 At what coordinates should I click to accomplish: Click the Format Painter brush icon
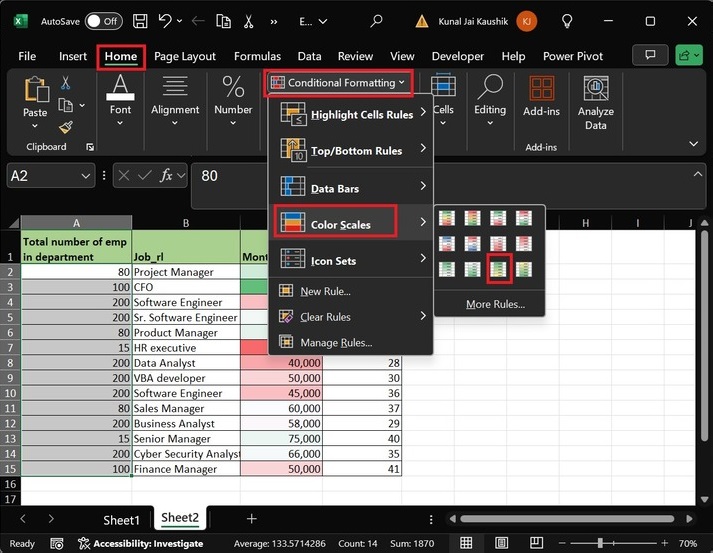66,127
